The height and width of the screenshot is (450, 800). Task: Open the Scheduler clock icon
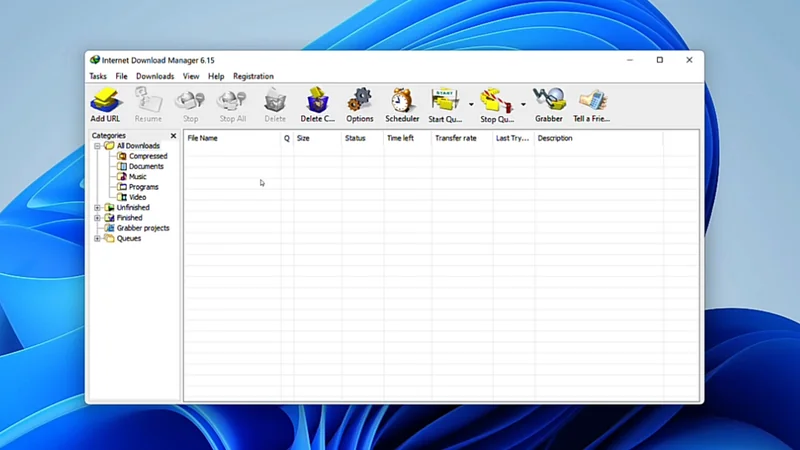click(x=402, y=101)
